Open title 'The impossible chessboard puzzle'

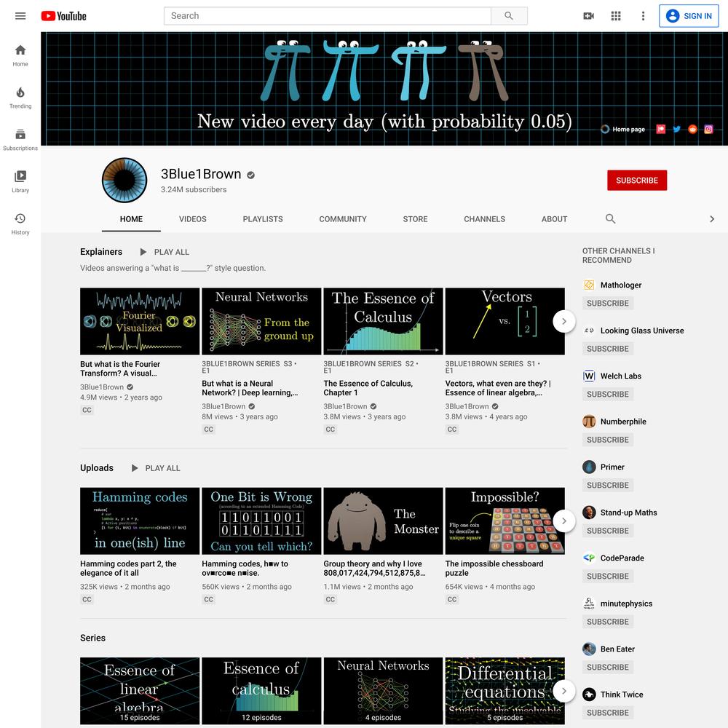tap(494, 569)
